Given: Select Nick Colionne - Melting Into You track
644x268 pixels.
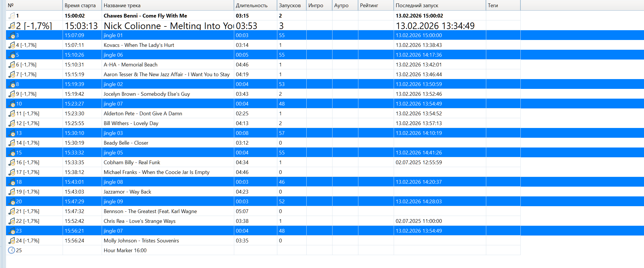Looking at the screenshot, I should point(168,26).
